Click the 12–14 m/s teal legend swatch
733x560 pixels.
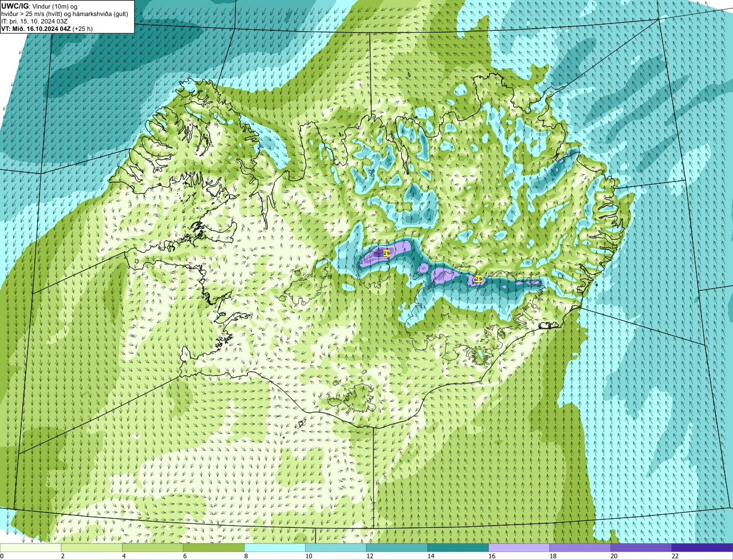pos(397,547)
